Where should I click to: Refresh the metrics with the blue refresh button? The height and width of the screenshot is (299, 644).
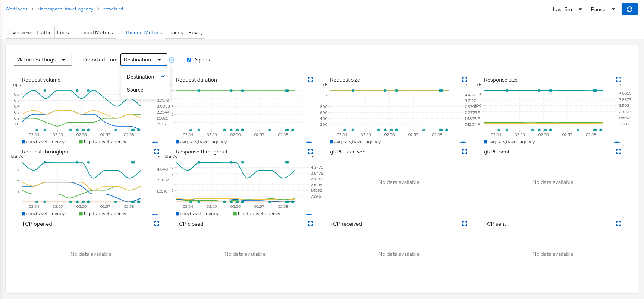629,9
